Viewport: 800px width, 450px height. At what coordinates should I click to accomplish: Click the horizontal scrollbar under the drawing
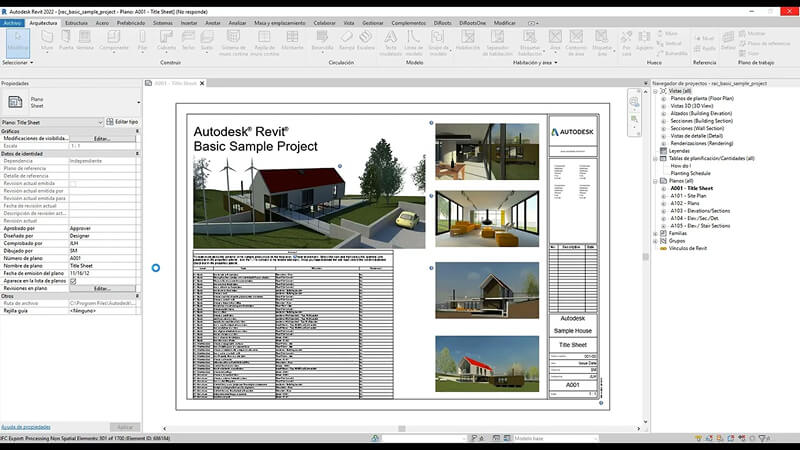(402, 429)
